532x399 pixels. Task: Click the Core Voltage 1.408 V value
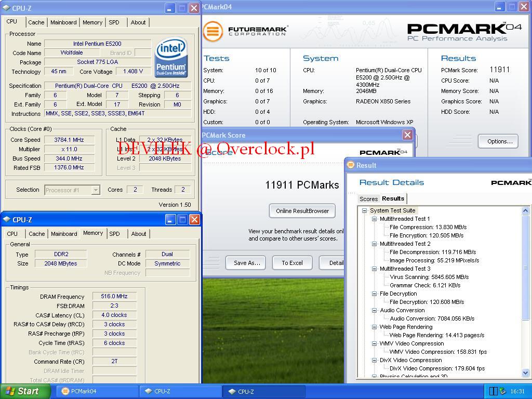click(x=133, y=71)
